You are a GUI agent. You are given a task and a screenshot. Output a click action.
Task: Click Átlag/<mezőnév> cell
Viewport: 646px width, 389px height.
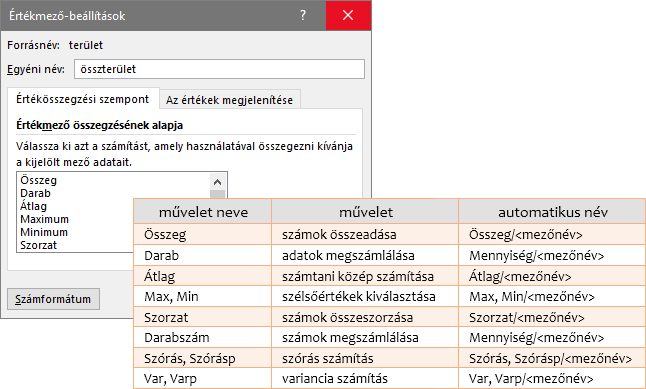(552, 276)
